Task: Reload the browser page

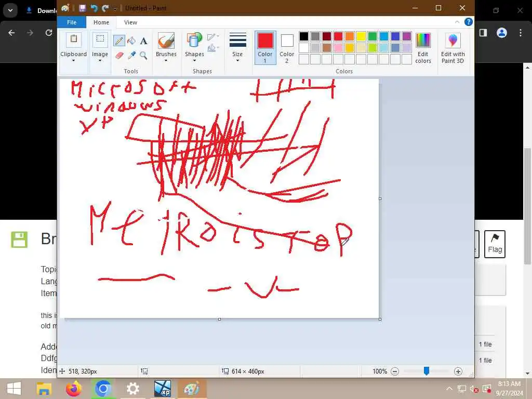Action: pyautogui.click(x=49, y=33)
